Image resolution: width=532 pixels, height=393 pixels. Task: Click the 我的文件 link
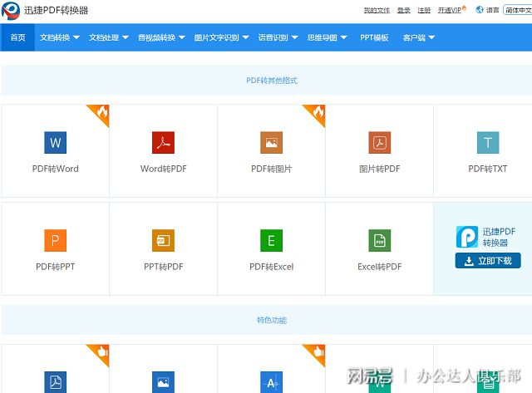(x=377, y=10)
